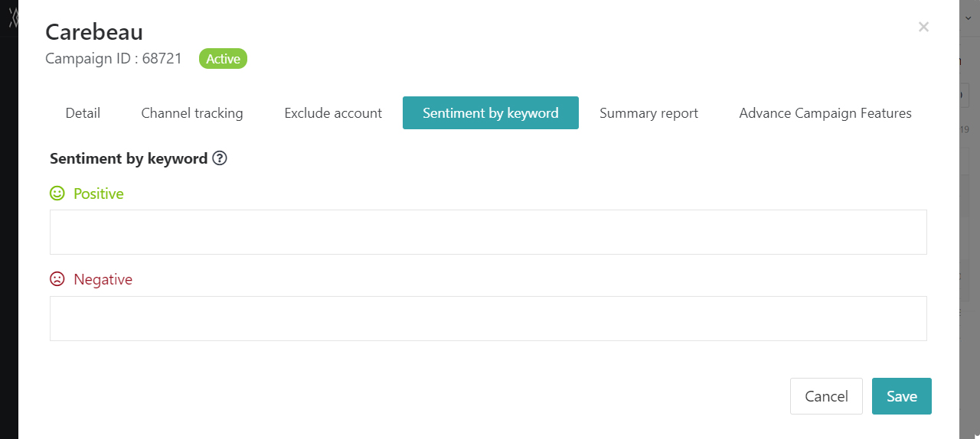This screenshot has height=439, width=980.
Task: Focus the Negative keywords input box
Action: point(488,318)
